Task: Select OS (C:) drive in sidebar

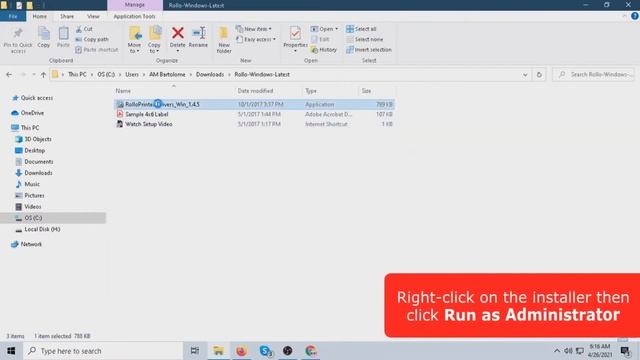Action: [53, 218]
